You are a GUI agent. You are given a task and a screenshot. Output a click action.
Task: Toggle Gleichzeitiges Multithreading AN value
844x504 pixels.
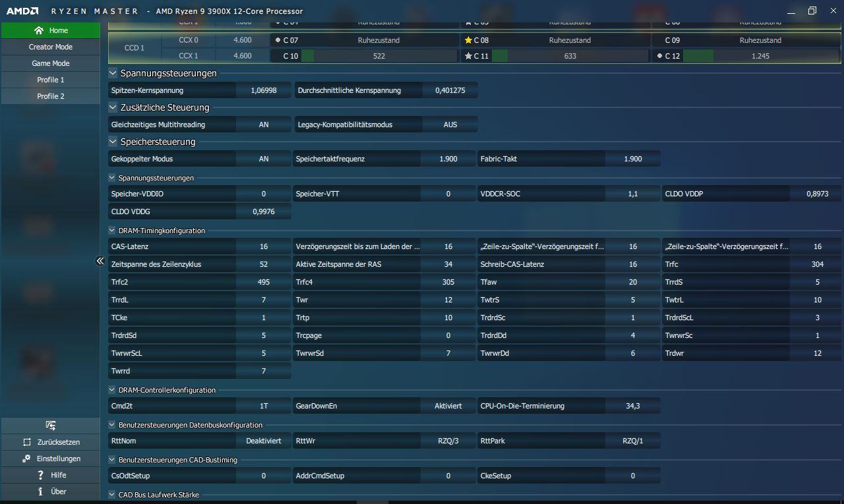click(x=264, y=125)
